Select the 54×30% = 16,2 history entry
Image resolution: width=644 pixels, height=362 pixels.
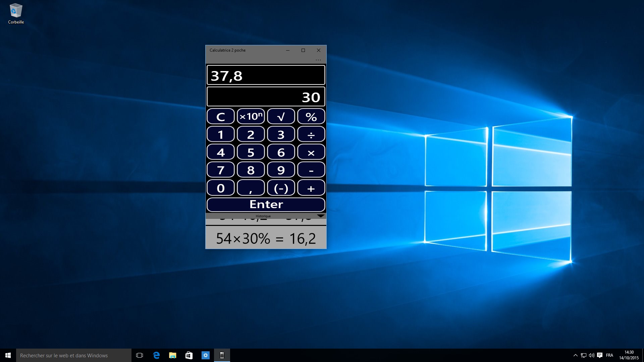coord(266,238)
